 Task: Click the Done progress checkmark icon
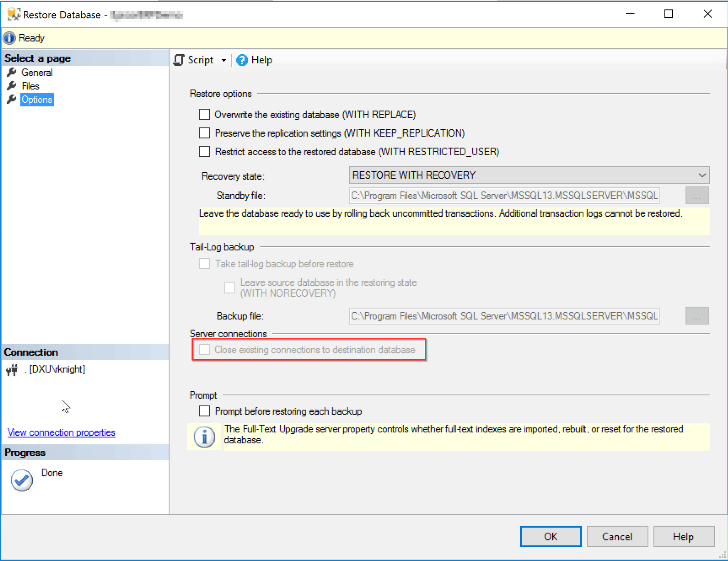tap(21, 480)
